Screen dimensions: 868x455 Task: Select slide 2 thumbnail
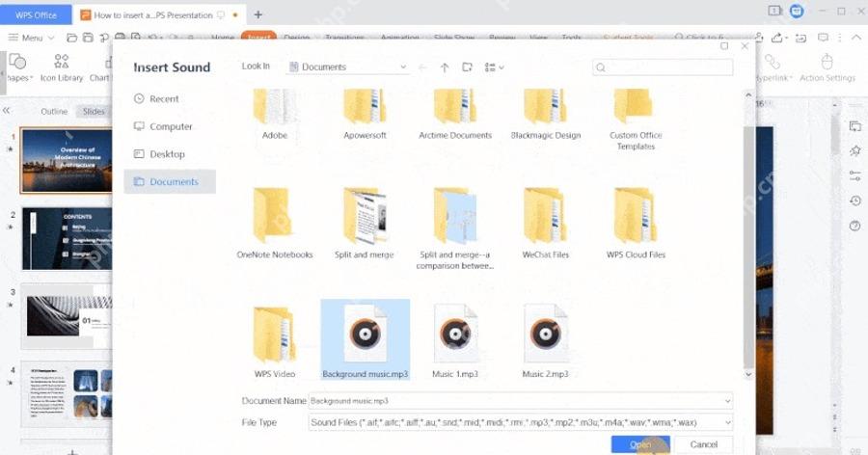pos(67,238)
